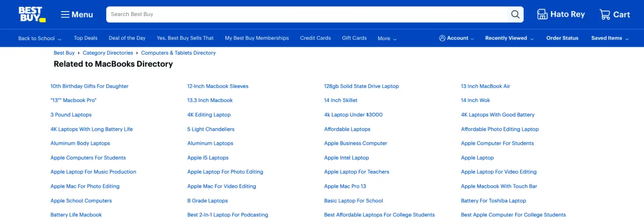Check Order Status

[562, 38]
